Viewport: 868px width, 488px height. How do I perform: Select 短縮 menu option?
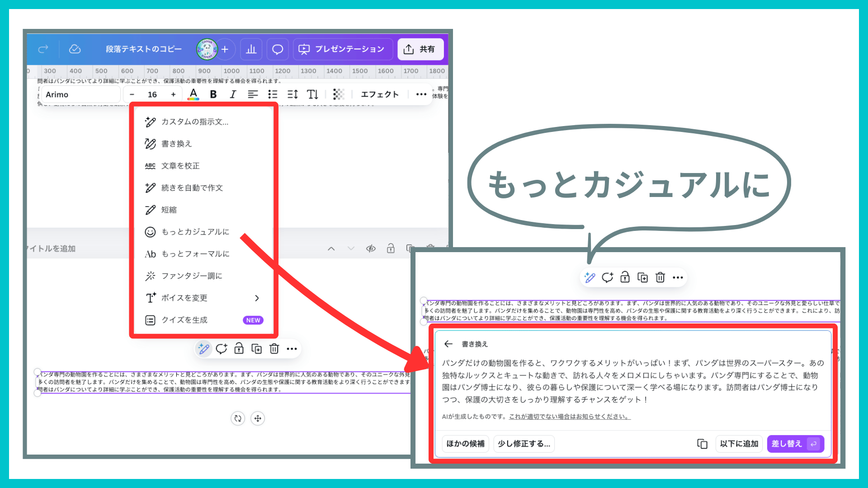tap(203, 210)
